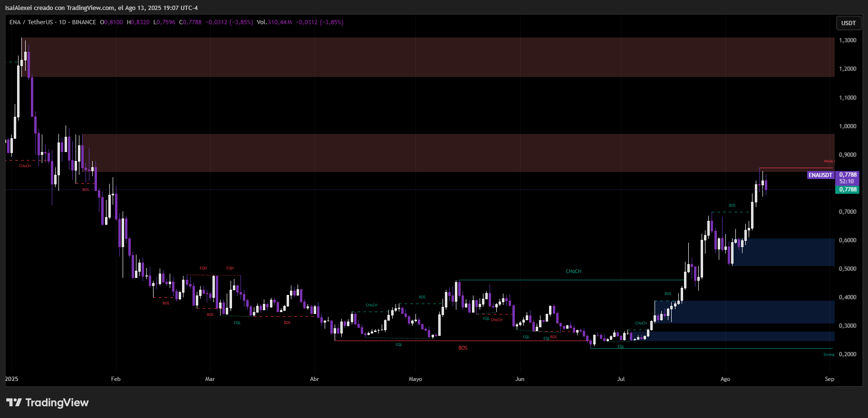Screen dimensions: 868x418
Task: Click the Weak high label near price axis
Action: (x=829, y=161)
